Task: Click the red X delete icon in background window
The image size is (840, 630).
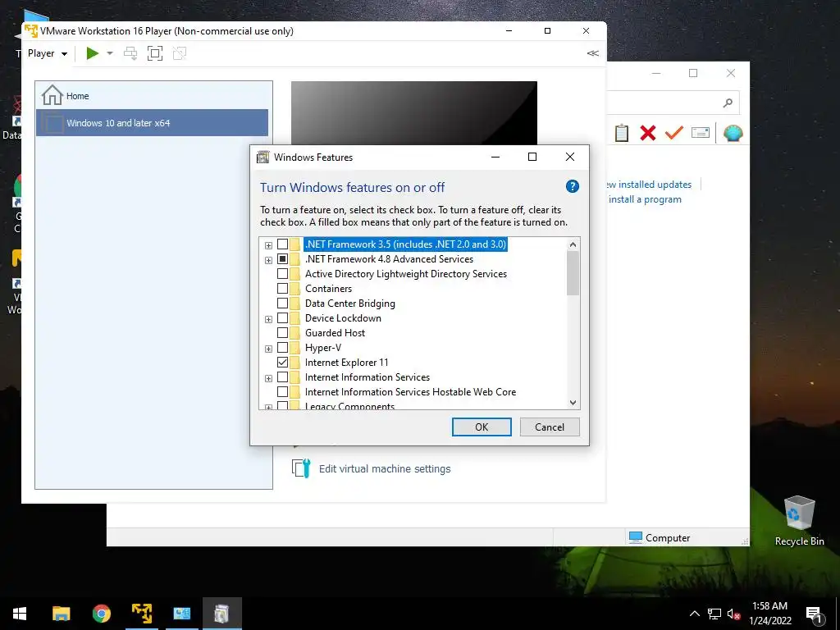Action: coord(648,133)
